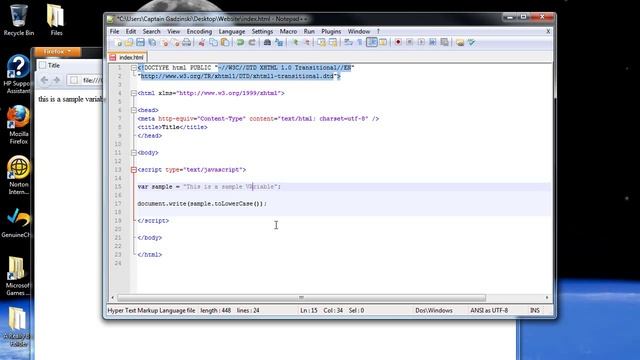This screenshot has width=640, height=360.
Task: Collapse the head section fold marker
Action: point(133,110)
